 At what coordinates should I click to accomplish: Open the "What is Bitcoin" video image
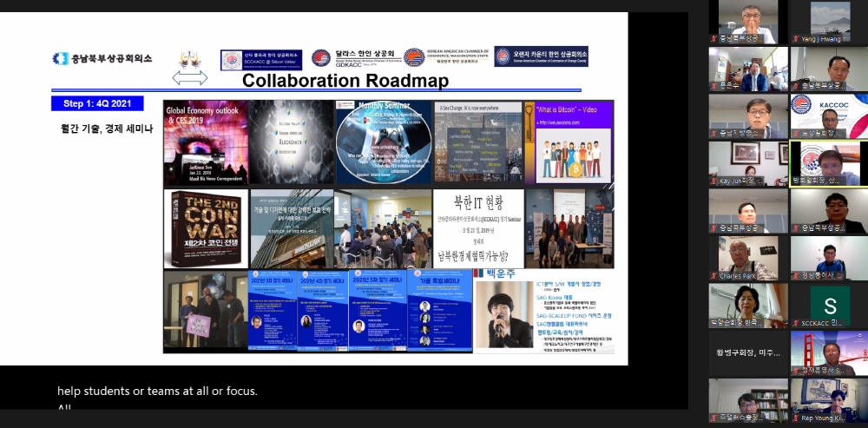click(x=569, y=142)
